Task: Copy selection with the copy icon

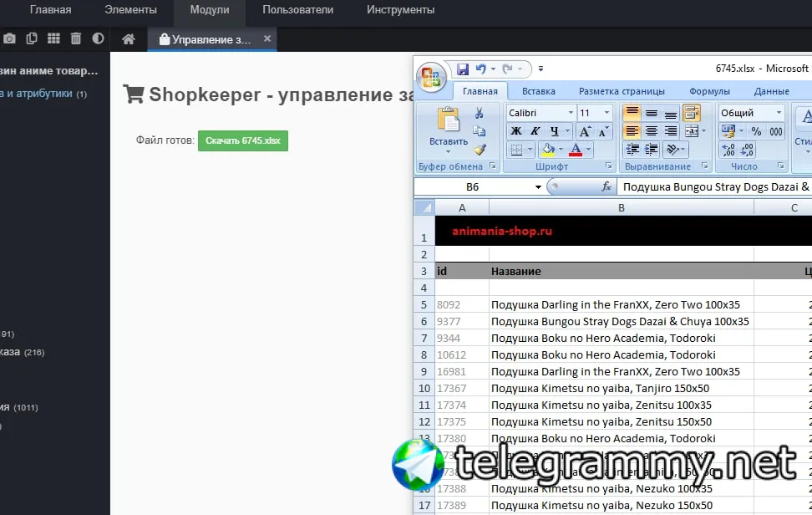Action: [479, 131]
